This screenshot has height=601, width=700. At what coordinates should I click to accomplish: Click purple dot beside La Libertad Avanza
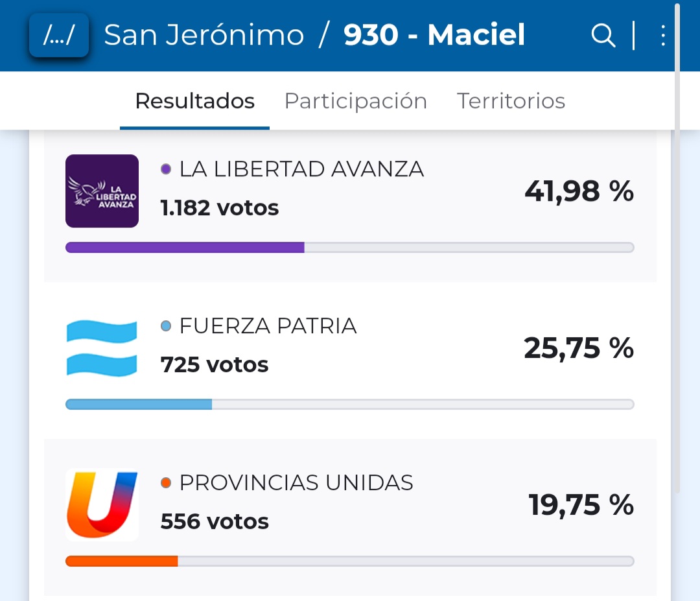tap(166, 169)
